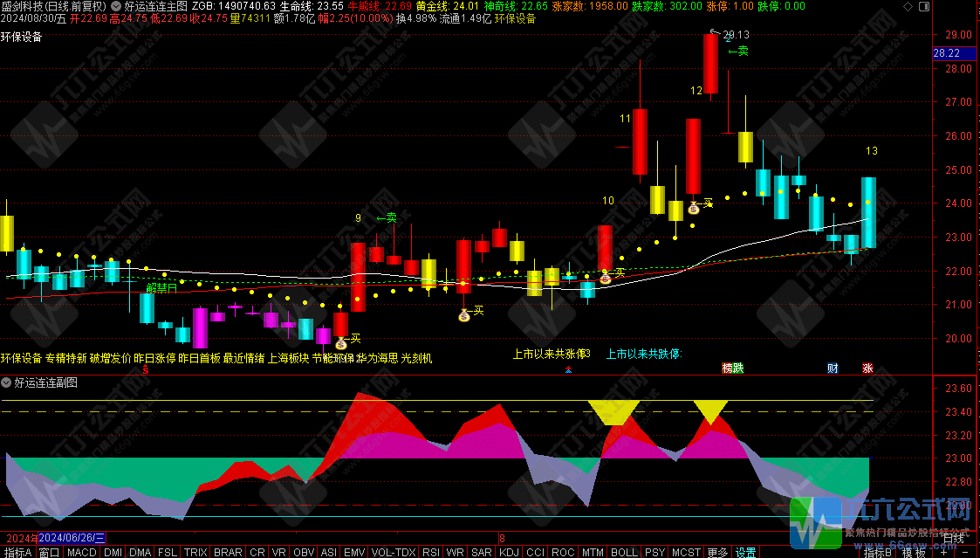Click the 盛剑科技(日线 前复权) stock title

click(54, 6)
